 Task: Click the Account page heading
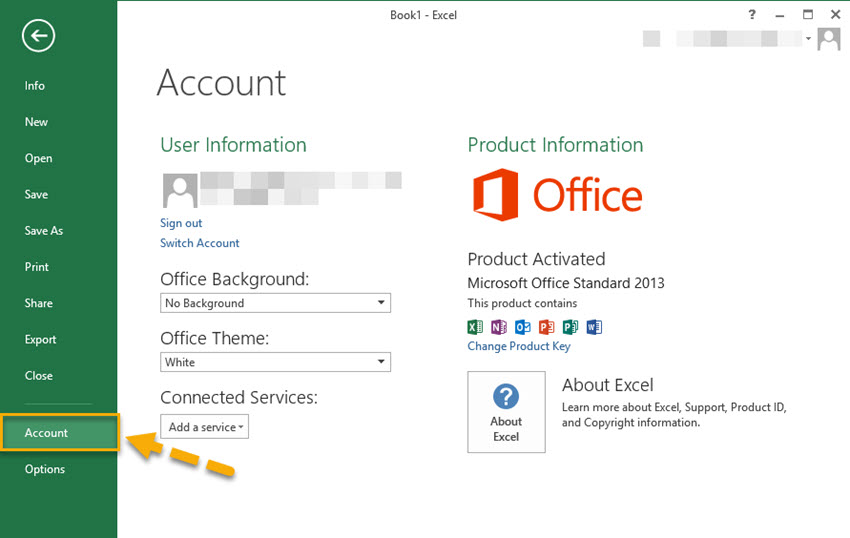(221, 83)
